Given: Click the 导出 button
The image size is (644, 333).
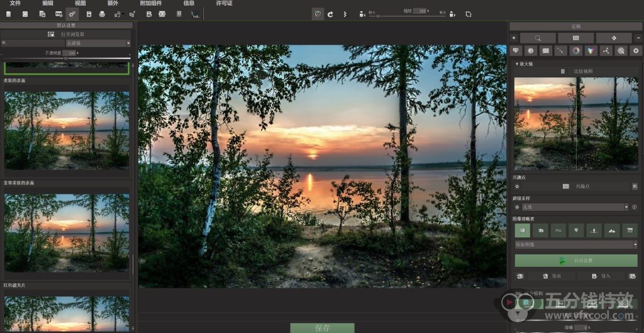Looking at the screenshot, I should [551, 276].
